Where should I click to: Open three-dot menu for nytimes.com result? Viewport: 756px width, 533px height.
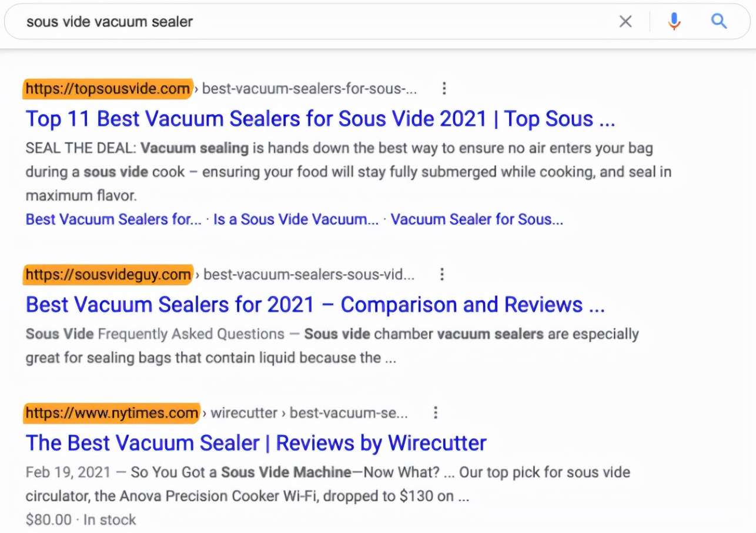point(435,413)
